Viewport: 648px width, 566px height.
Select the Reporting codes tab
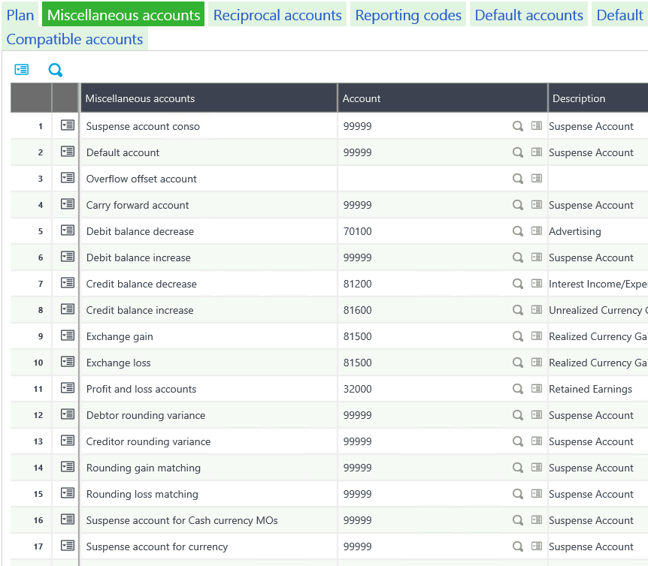coord(408,15)
